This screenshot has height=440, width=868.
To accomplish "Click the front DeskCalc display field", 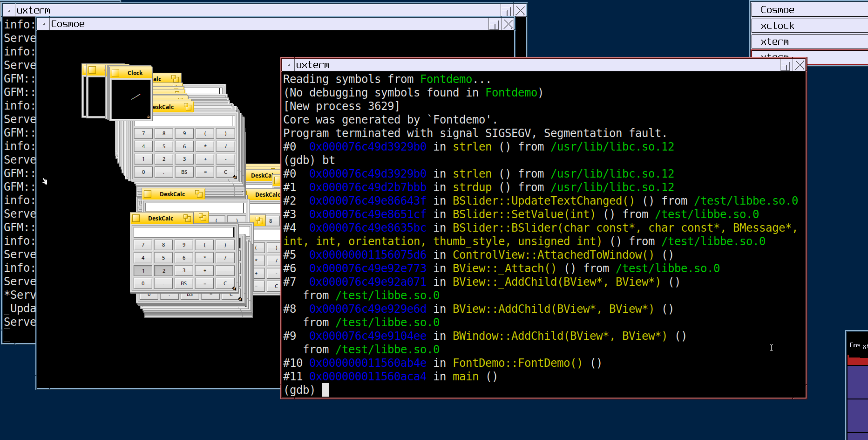I will (183, 232).
